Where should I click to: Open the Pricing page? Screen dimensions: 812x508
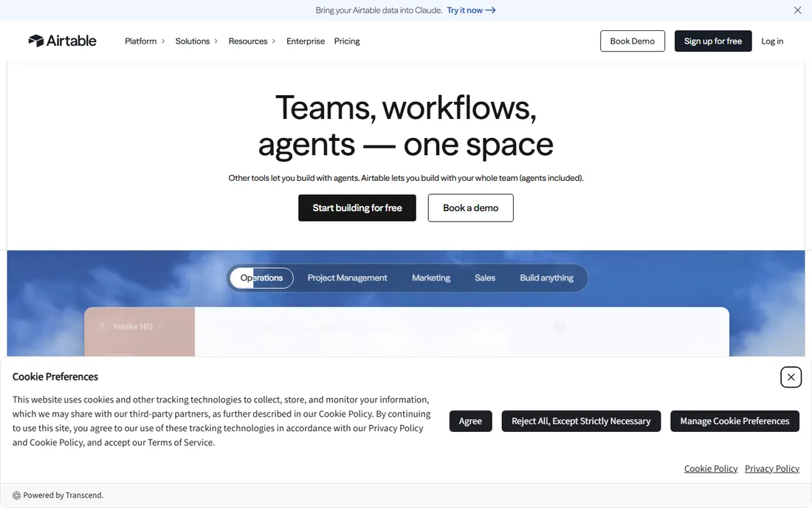click(347, 41)
